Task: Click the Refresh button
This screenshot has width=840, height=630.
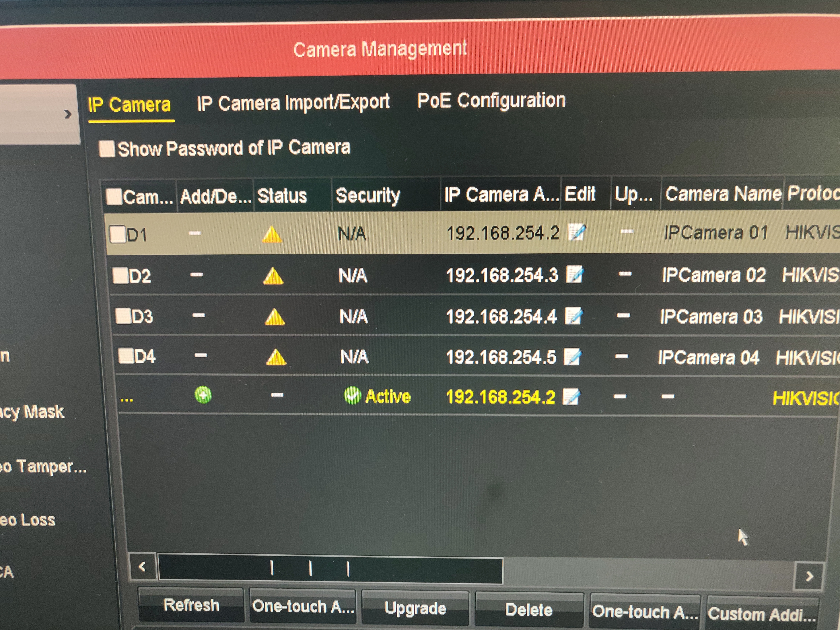Action: coord(191,604)
